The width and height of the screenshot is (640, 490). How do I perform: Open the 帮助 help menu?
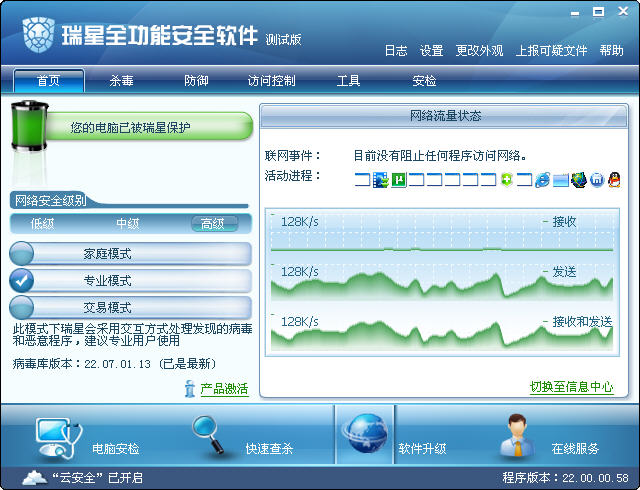pos(611,51)
